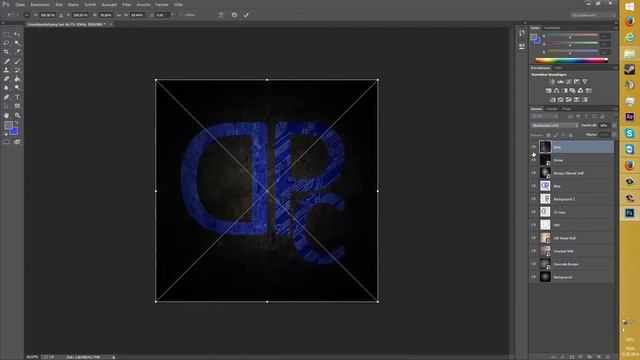Hide the Background 2 layer
The width and height of the screenshot is (640, 360).
tap(533, 199)
